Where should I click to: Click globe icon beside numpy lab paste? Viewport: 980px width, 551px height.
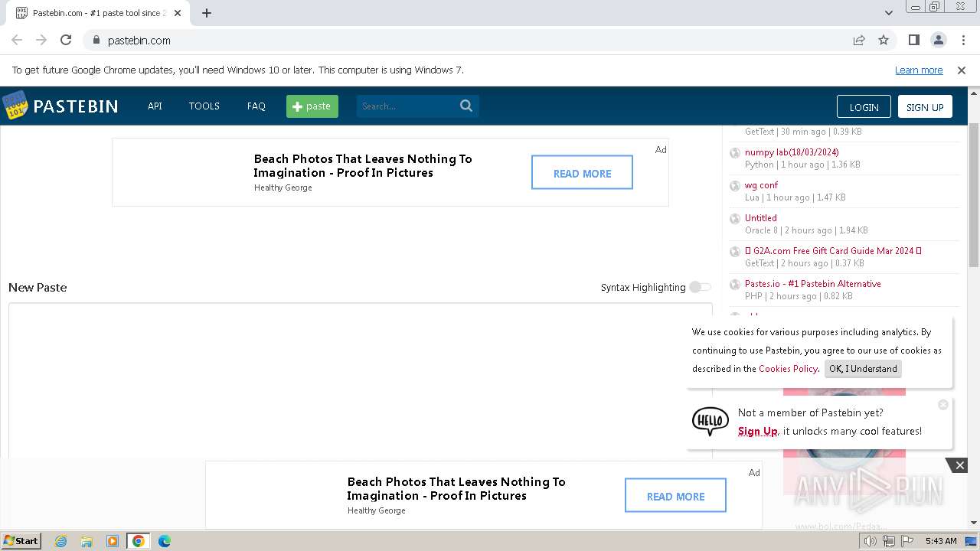(x=735, y=153)
